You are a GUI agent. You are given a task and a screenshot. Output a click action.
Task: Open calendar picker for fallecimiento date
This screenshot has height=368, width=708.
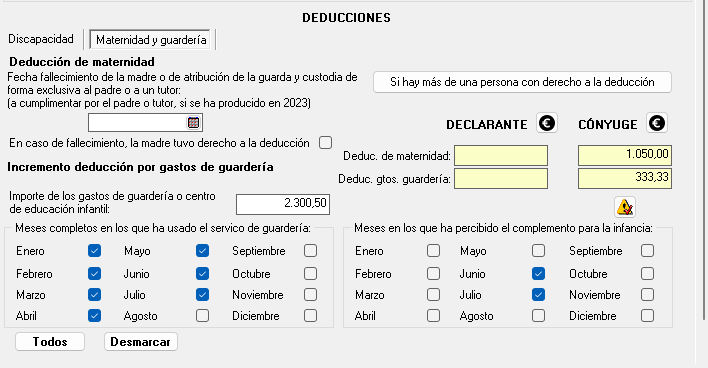tap(193, 122)
